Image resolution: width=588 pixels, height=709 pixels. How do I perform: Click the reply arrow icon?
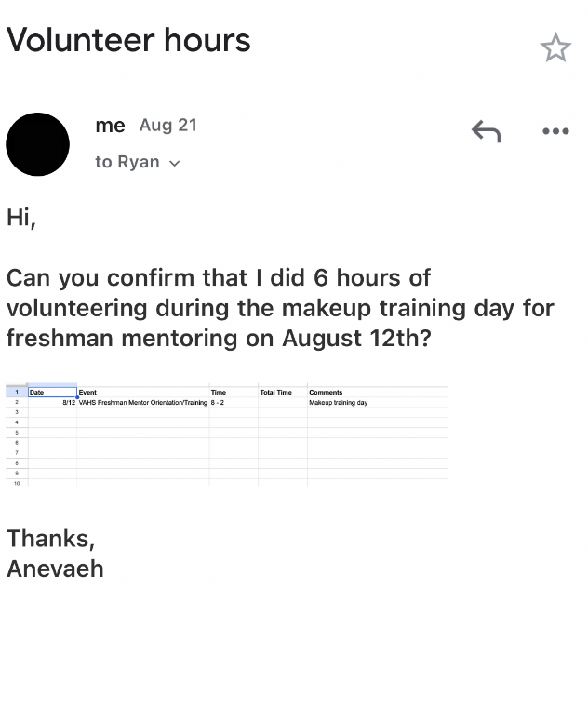[487, 131]
